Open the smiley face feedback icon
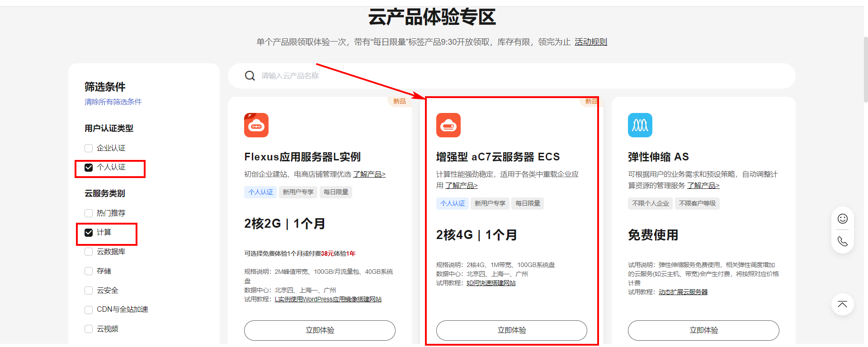 tap(842, 219)
